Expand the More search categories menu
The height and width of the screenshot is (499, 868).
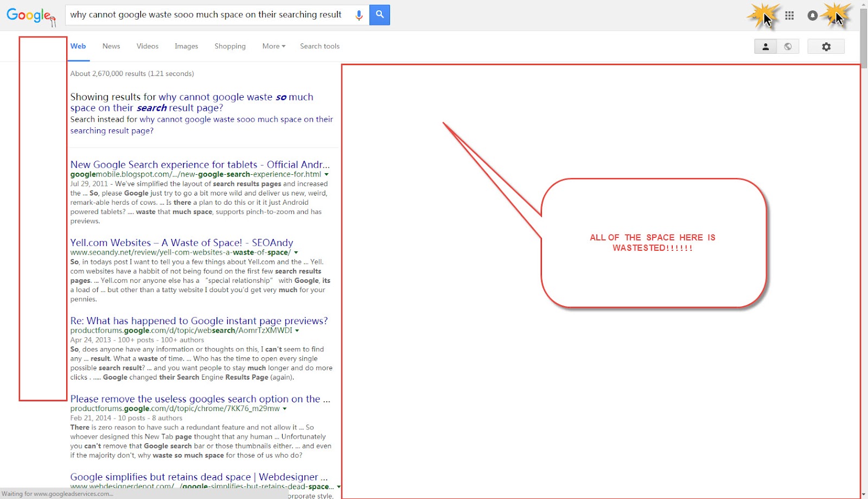(x=274, y=46)
